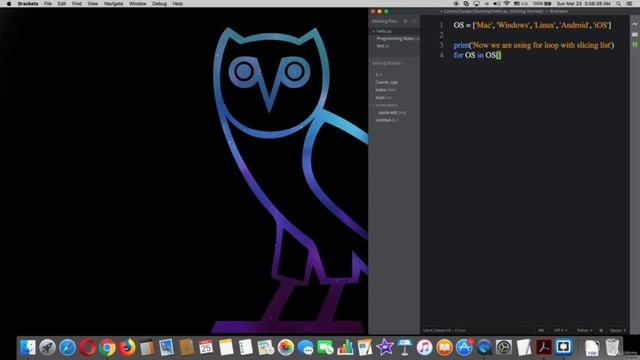The width and height of the screenshot is (640, 360).
Task: Click the Working Files header
Action: click(384, 21)
